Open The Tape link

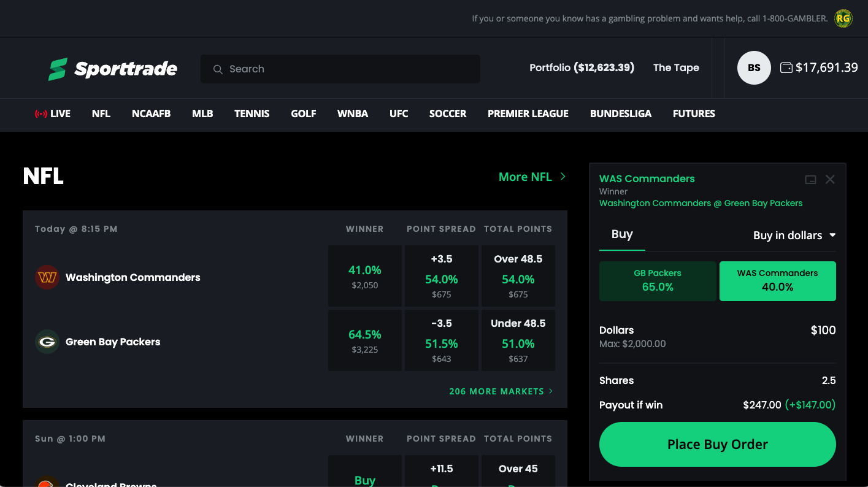tap(676, 67)
